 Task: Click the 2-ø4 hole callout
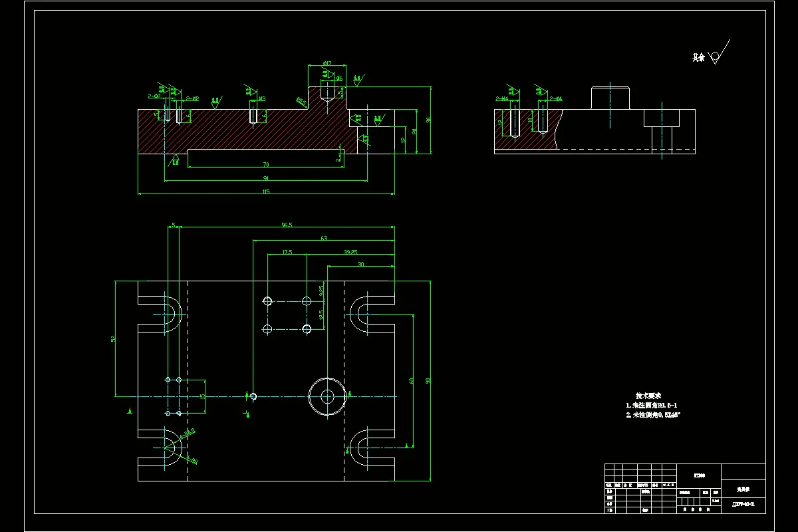coord(556,98)
